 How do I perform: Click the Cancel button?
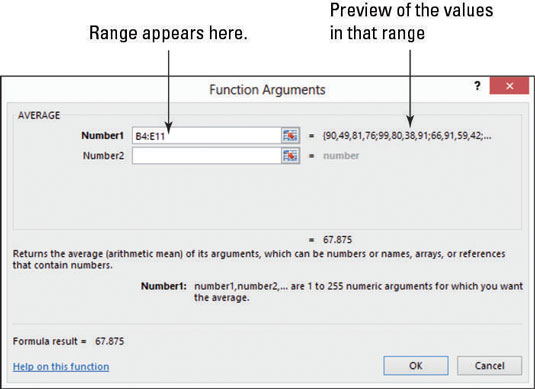pyautogui.click(x=490, y=366)
